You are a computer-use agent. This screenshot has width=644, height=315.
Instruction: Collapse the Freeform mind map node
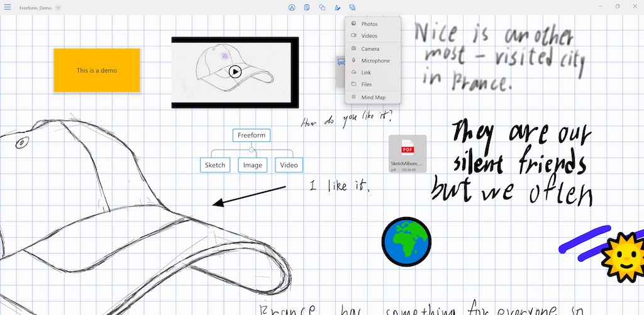pyautogui.click(x=252, y=150)
